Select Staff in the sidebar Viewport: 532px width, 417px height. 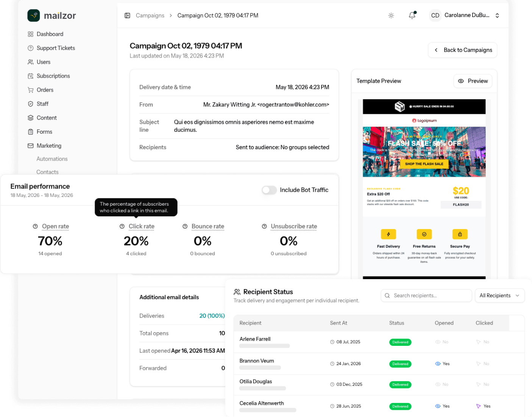click(42, 104)
